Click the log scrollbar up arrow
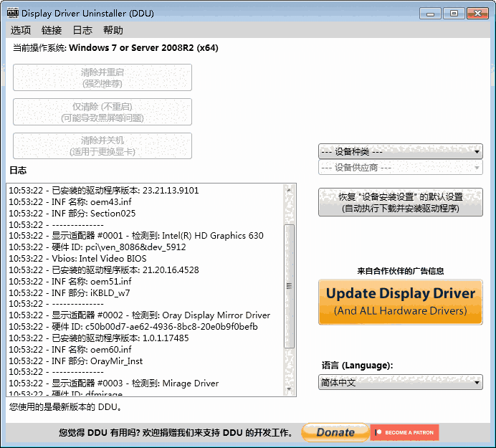The height and width of the screenshot is (448, 496). (x=289, y=190)
